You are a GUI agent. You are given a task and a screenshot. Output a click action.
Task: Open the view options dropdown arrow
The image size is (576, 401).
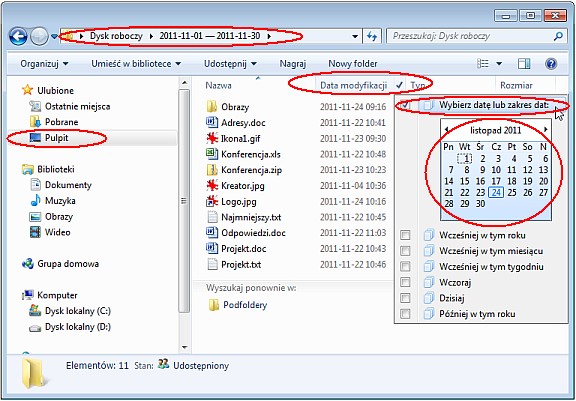[x=499, y=64]
